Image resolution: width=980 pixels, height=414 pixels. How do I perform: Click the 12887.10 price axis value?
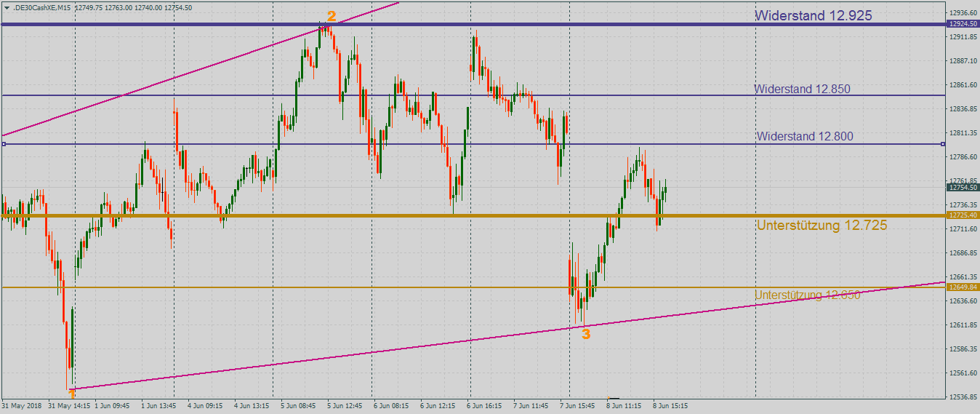click(x=962, y=60)
